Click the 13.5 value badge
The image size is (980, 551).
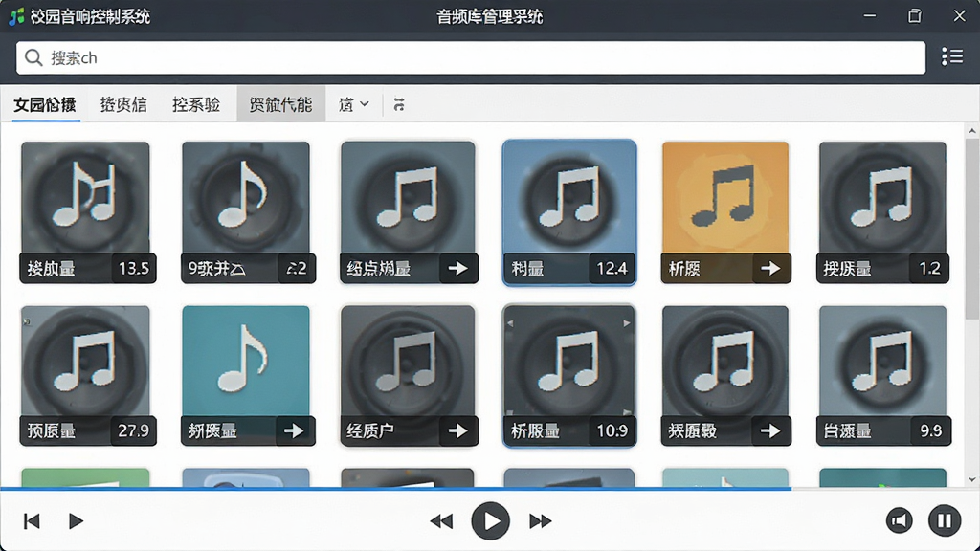click(x=134, y=269)
